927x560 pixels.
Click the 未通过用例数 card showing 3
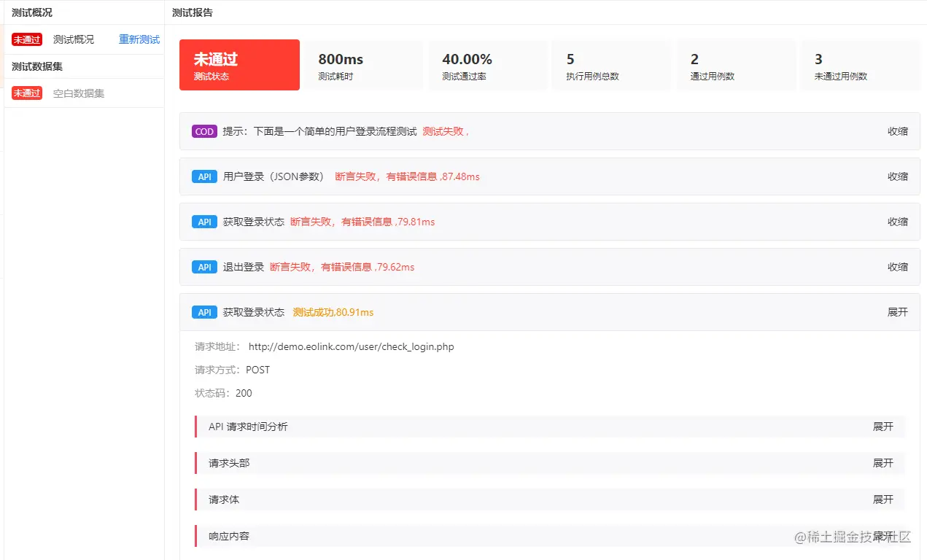pyautogui.click(x=860, y=65)
